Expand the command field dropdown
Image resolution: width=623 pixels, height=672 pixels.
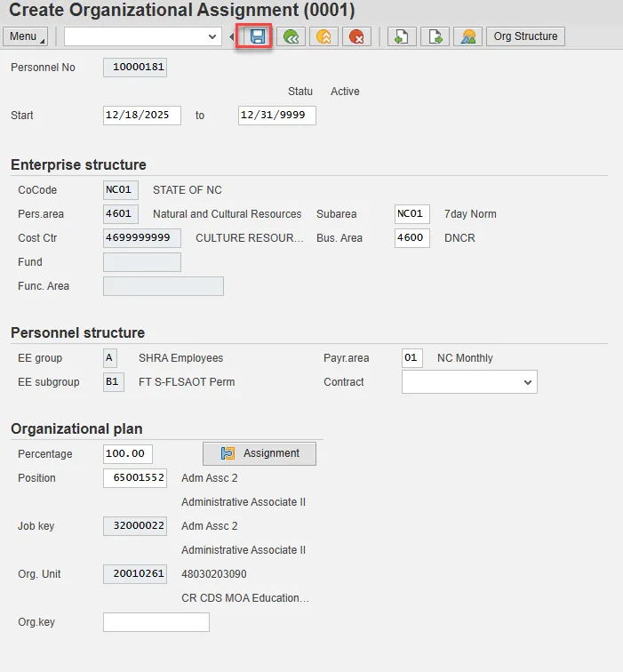(x=212, y=36)
